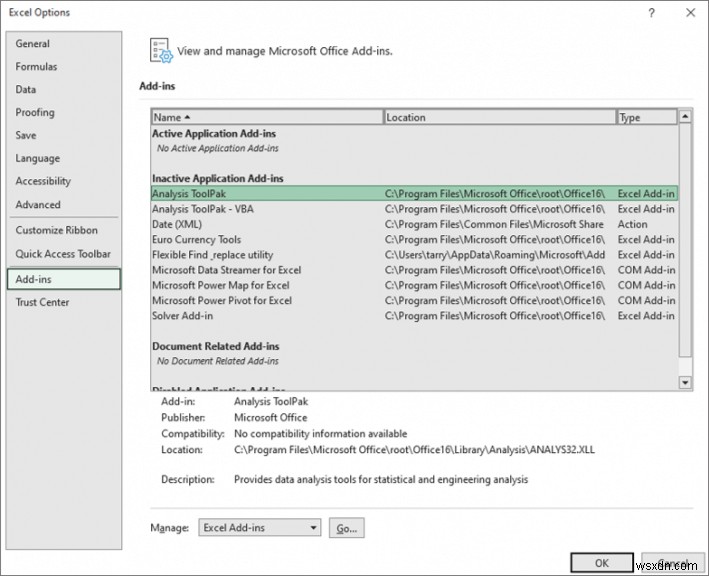Click the Help question mark icon
Image resolution: width=709 pixels, height=576 pixels.
(x=651, y=13)
